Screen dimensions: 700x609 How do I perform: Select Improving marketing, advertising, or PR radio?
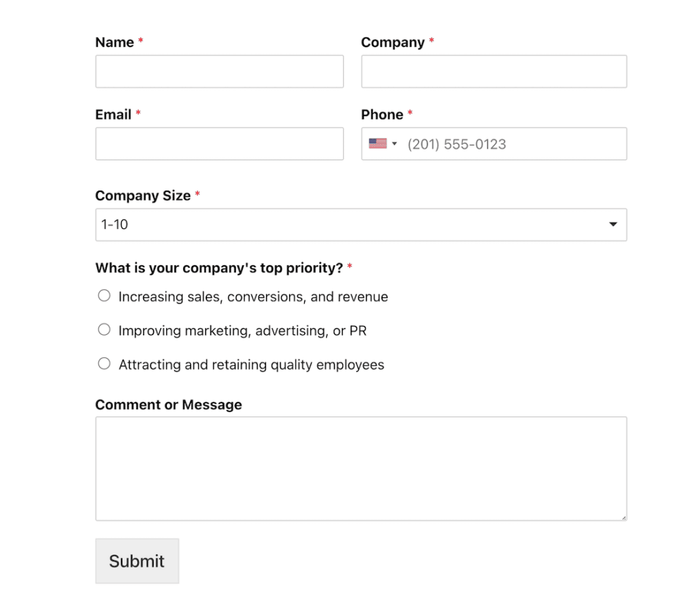(x=104, y=330)
